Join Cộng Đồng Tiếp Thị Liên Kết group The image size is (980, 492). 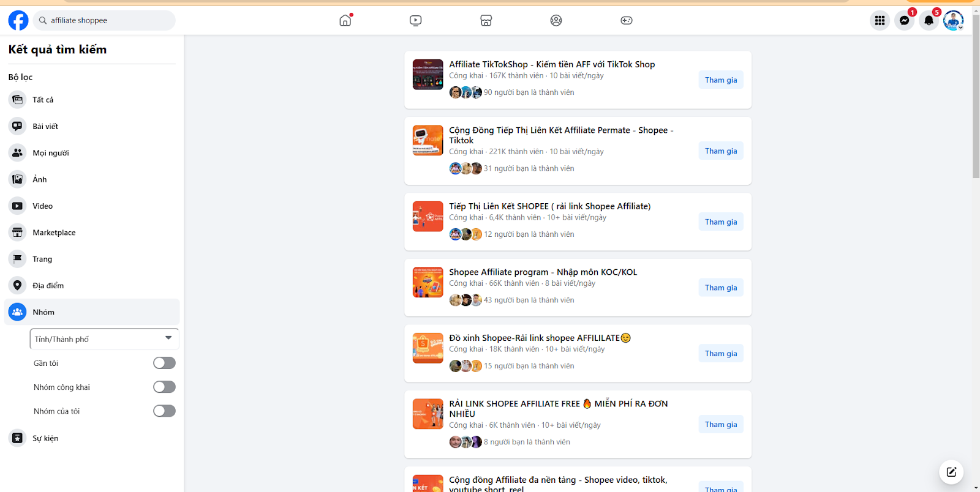721,151
